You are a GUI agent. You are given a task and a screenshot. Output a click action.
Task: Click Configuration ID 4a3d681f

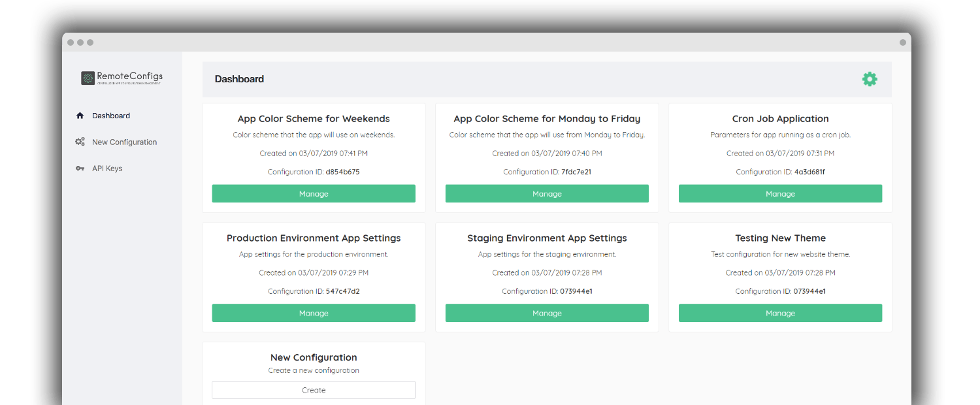click(780, 172)
